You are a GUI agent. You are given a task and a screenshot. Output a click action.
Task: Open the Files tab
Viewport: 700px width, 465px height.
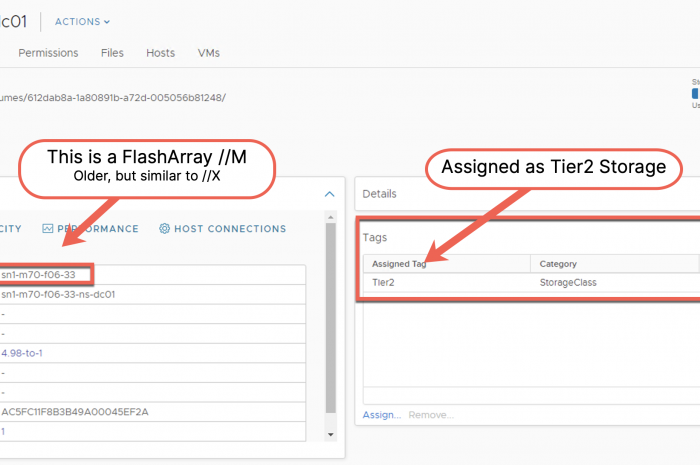(x=112, y=53)
